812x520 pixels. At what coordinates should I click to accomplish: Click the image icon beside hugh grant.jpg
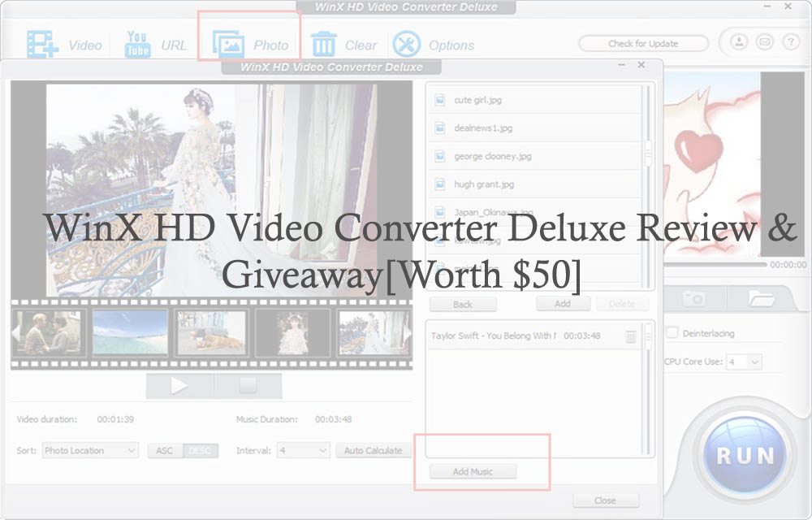(x=439, y=184)
